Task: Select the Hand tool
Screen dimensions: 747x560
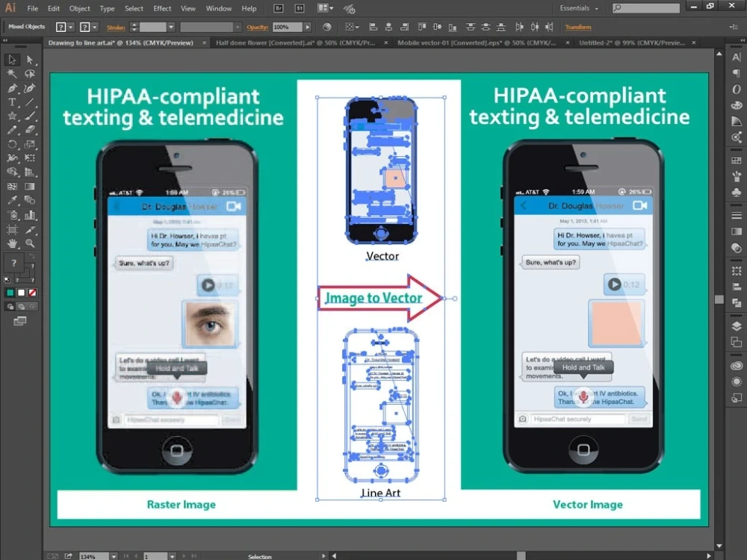Action: pyautogui.click(x=12, y=243)
